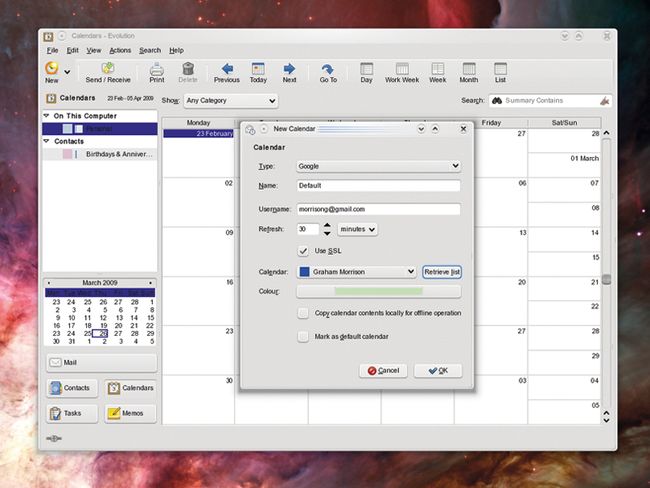Click the Username field
The height and width of the screenshot is (488, 650).
click(x=378, y=209)
